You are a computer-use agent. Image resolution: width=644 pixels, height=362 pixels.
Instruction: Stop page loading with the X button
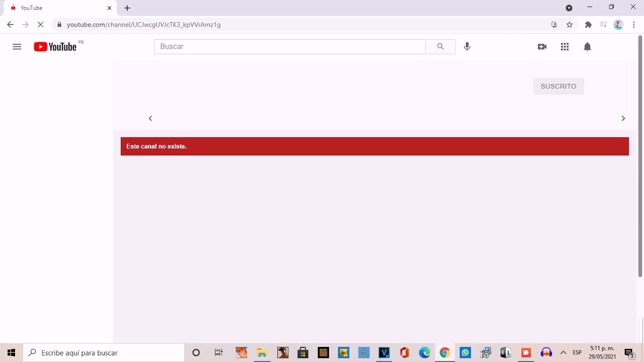click(x=41, y=25)
